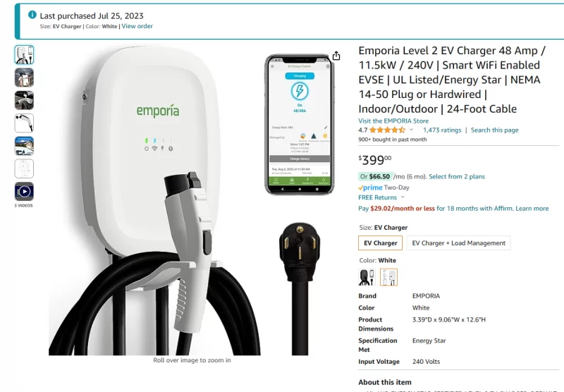Open Select from 2 plans link
This screenshot has height=392, width=564.
coord(457,176)
